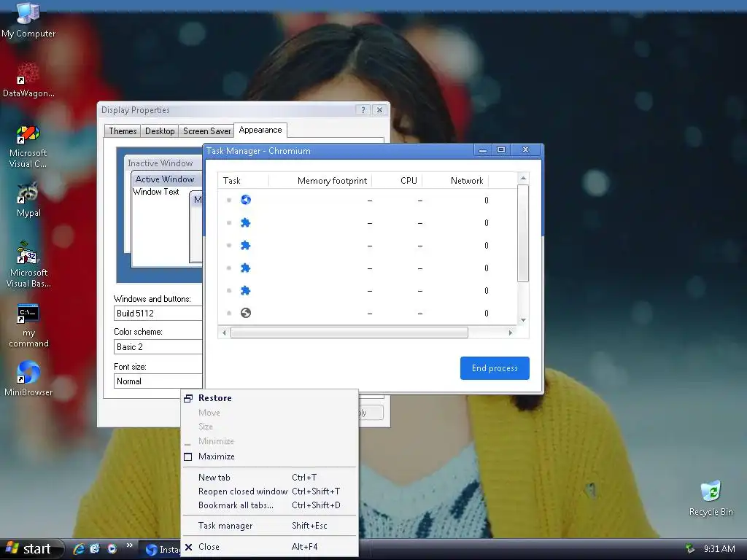This screenshot has height=560, width=747.
Task: Select the first puzzle-piece extension task
Action: [367, 223]
